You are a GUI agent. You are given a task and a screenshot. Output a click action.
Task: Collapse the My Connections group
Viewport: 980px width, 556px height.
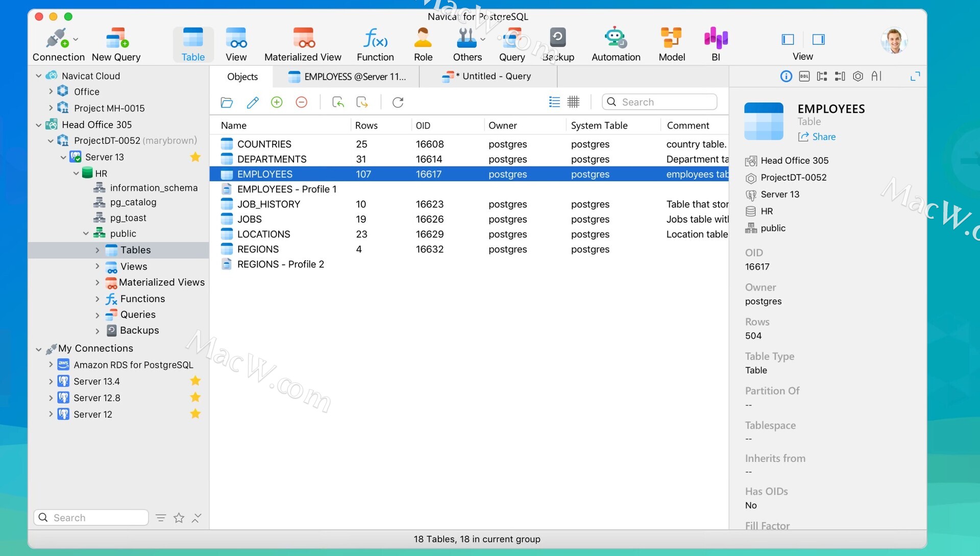tap(38, 349)
